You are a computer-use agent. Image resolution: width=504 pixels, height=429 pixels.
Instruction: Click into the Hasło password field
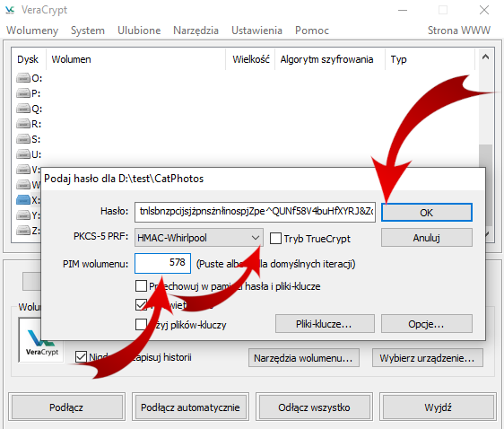[255, 212]
